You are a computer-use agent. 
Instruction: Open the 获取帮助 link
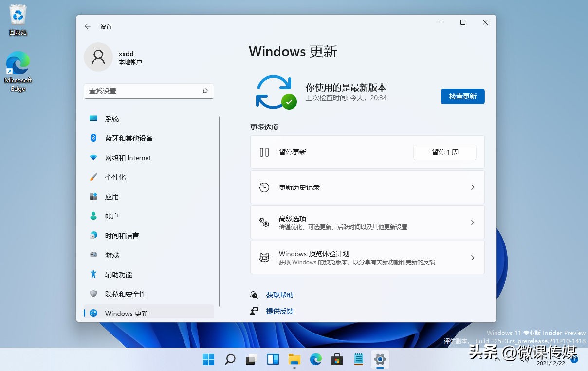coord(279,295)
